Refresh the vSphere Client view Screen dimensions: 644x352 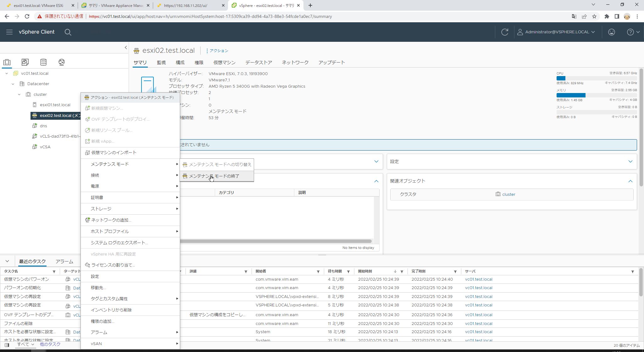click(x=505, y=32)
